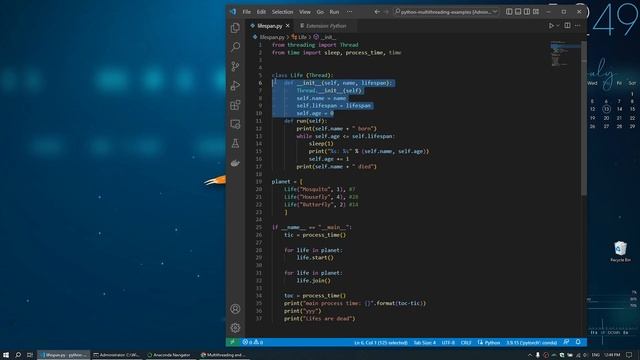The image size is (640, 360).
Task: Click the feedback icon in status bar
Action: click(x=566, y=342)
